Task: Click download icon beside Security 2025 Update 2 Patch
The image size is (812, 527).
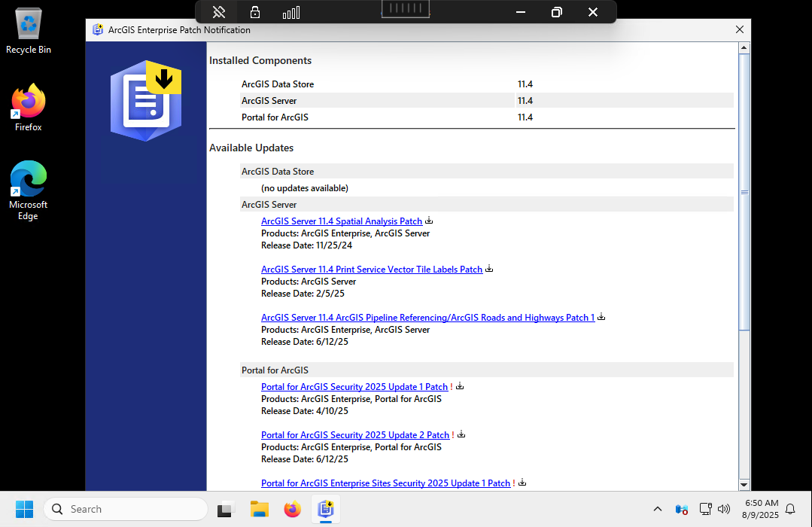Action: pos(461,434)
